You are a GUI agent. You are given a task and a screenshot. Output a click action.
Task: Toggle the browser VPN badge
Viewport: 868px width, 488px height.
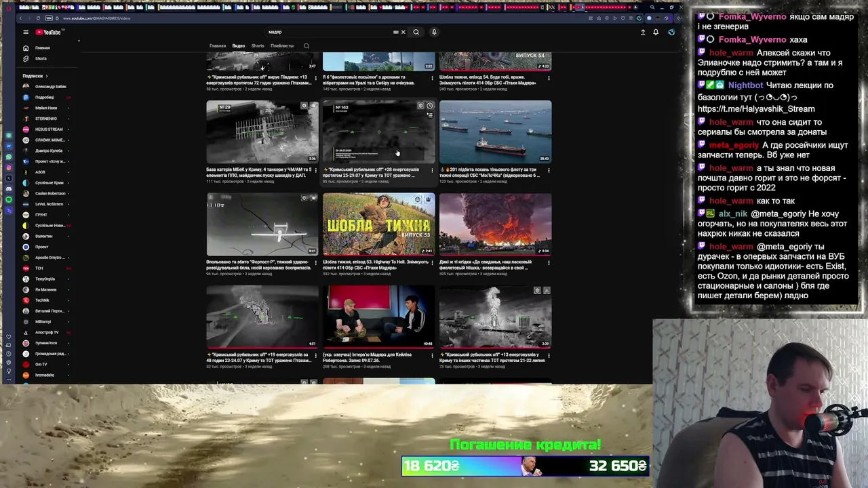[x=47, y=18]
